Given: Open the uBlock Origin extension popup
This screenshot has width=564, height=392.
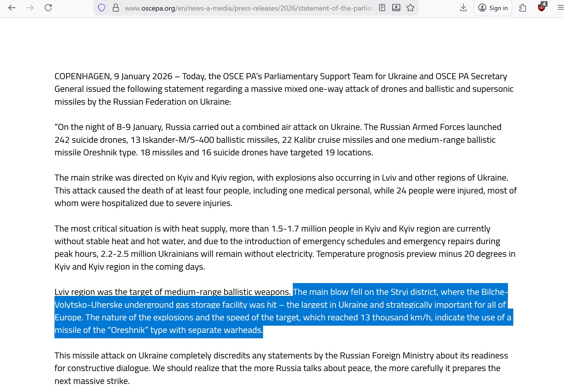Looking at the screenshot, I should (x=541, y=7).
